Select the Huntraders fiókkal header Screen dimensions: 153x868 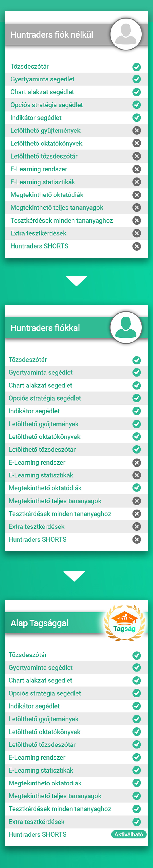45,328
